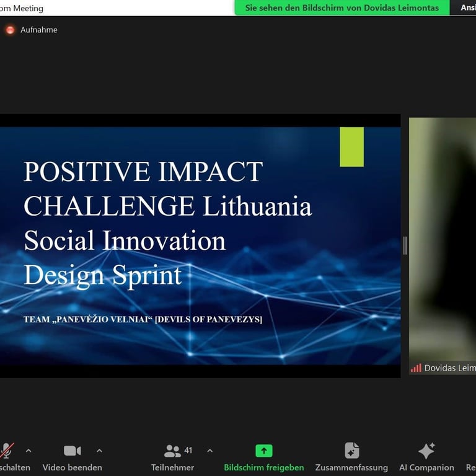Click the Dovidas Leimontas name label
476x476 pixels.
[450, 368]
